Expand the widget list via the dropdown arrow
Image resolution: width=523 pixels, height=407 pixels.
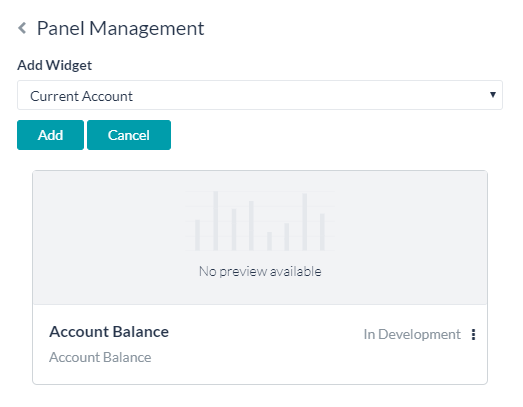coord(493,95)
